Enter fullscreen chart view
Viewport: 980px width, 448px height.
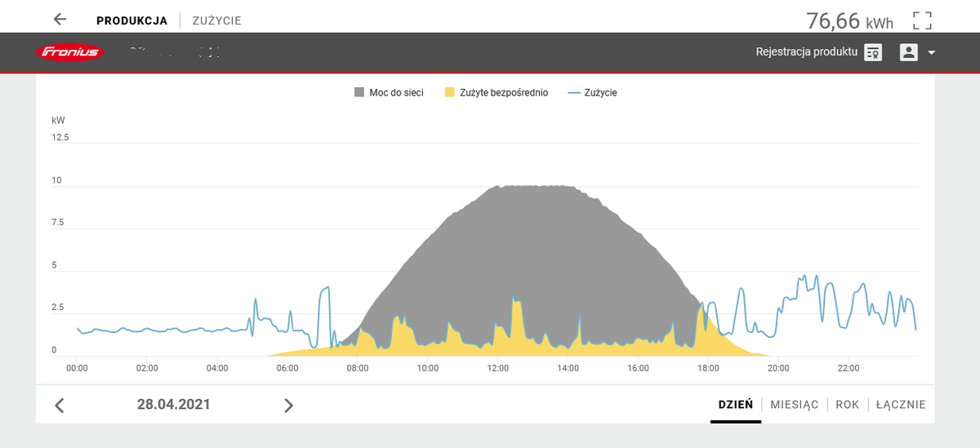click(x=922, y=20)
